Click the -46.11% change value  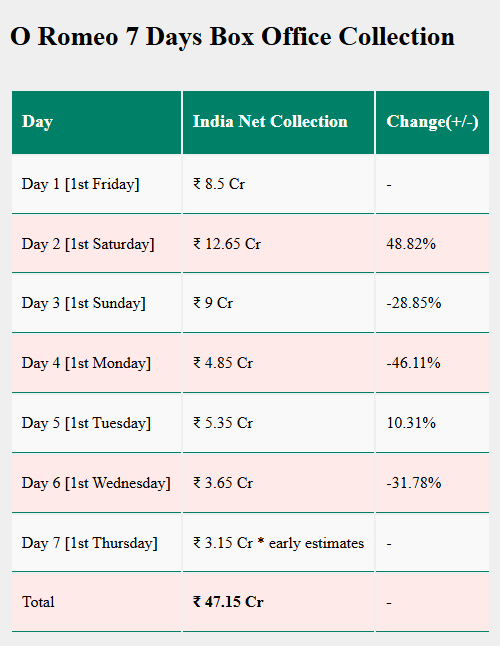coord(414,363)
